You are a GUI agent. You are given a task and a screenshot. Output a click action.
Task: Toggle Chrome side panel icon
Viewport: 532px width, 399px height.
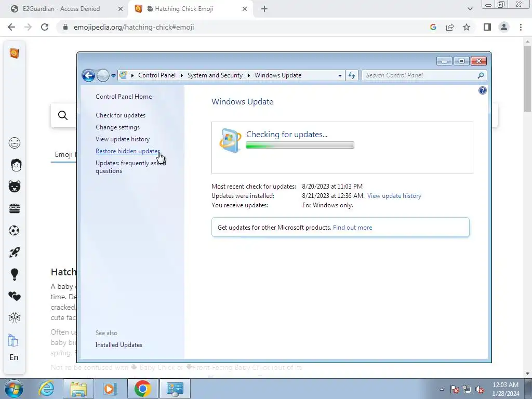487,27
